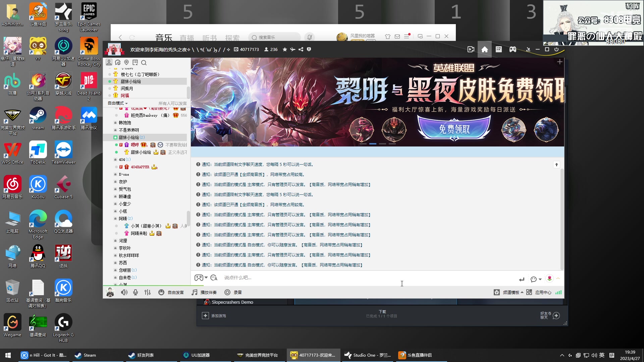Open 应用中心 via the grid icon
This screenshot has height=362, width=644.
click(x=529, y=292)
